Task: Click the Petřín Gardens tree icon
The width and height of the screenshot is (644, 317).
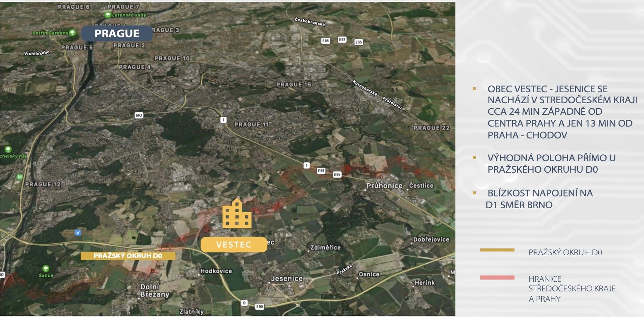Action: (x=72, y=33)
